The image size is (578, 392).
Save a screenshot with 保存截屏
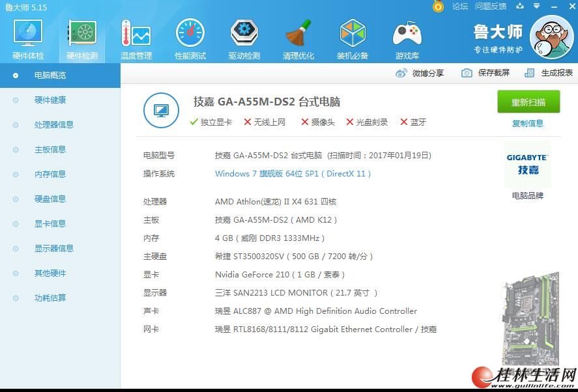click(494, 73)
